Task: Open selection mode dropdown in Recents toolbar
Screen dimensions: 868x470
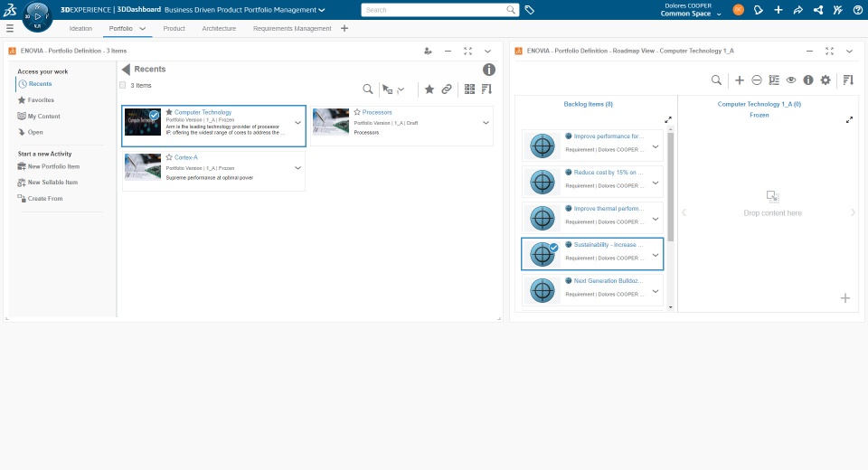Action: click(401, 89)
